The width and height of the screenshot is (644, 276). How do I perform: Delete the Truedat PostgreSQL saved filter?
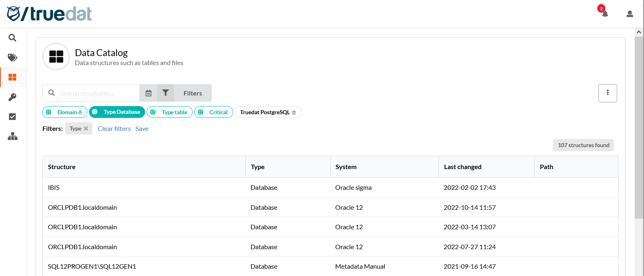tap(294, 113)
